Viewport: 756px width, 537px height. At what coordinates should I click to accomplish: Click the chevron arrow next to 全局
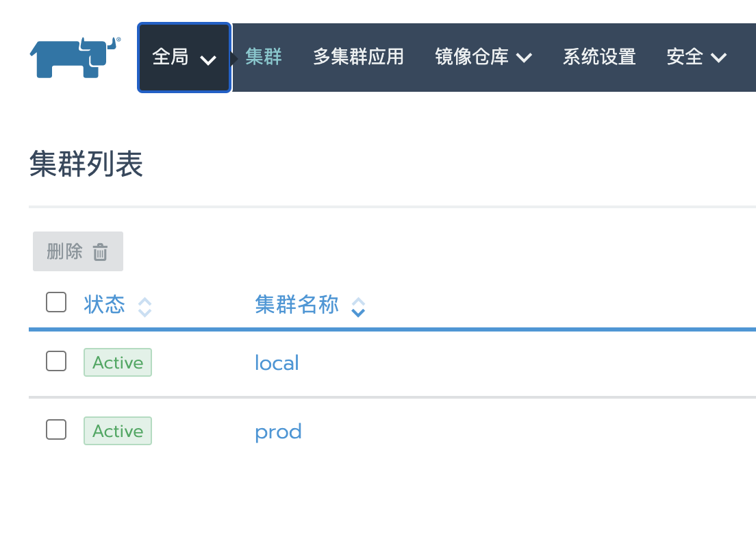coord(208,60)
